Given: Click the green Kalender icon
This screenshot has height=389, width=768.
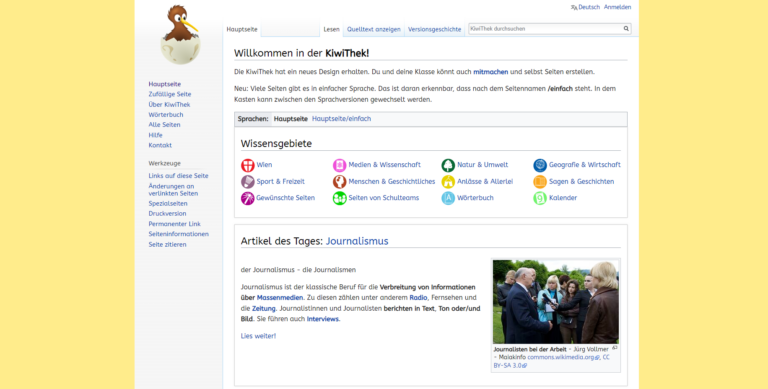Looking at the screenshot, I should pos(540,198).
